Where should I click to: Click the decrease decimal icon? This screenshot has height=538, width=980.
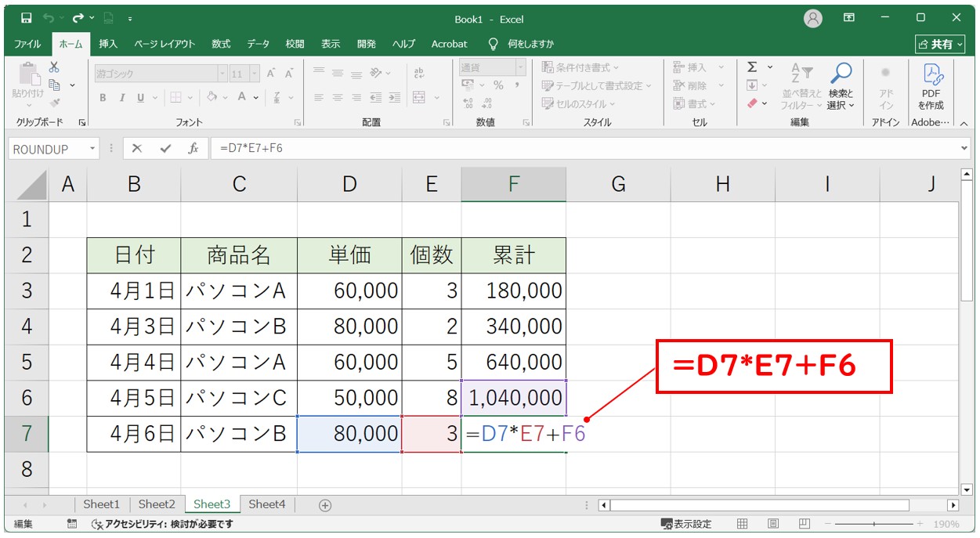[x=486, y=103]
